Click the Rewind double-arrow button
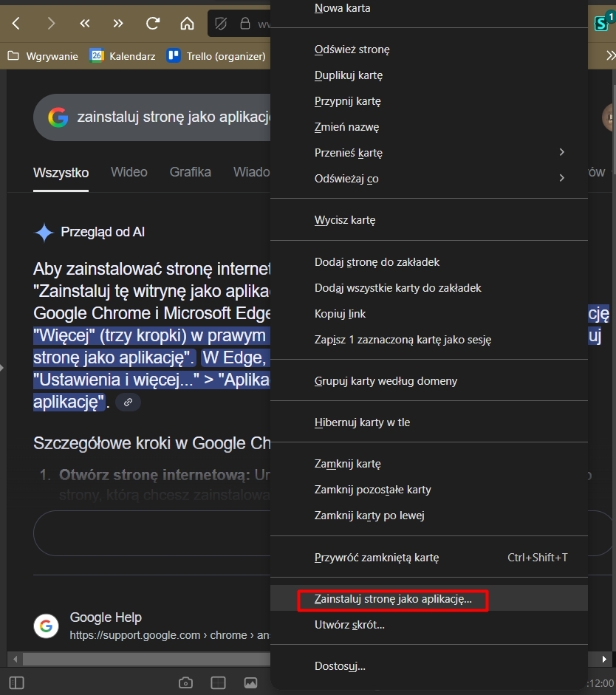 click(85, 24)
